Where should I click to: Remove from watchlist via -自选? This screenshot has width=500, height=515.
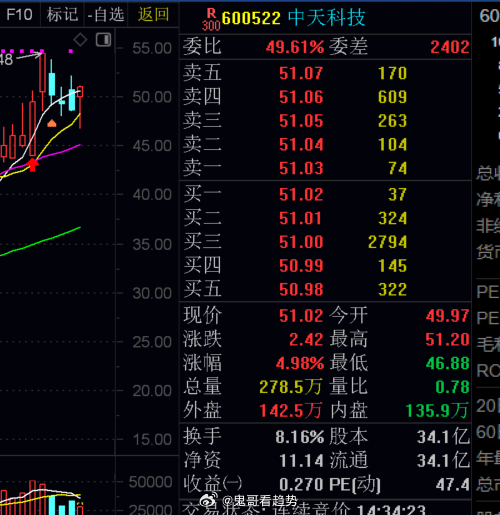point(106,15)
